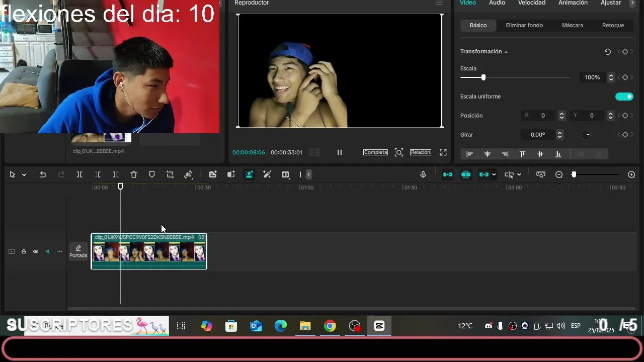Zoom in the timeline
Viewport: 644px width, 362px height.
pyautogui.click(x=631, y=174)
